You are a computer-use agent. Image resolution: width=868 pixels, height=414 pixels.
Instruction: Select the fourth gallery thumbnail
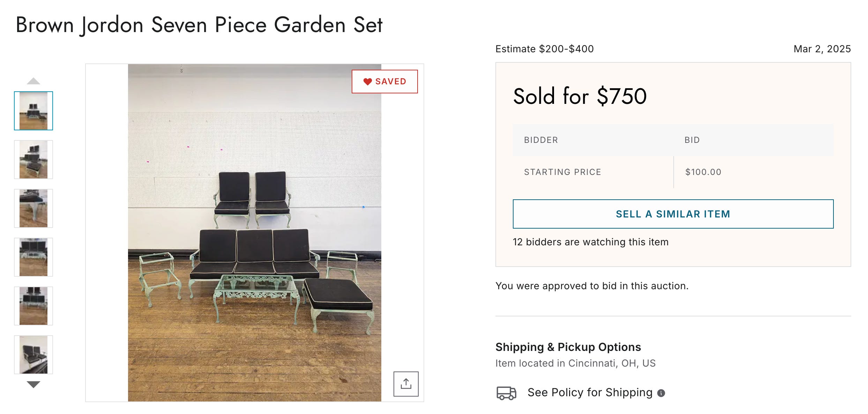click(33, 257)
